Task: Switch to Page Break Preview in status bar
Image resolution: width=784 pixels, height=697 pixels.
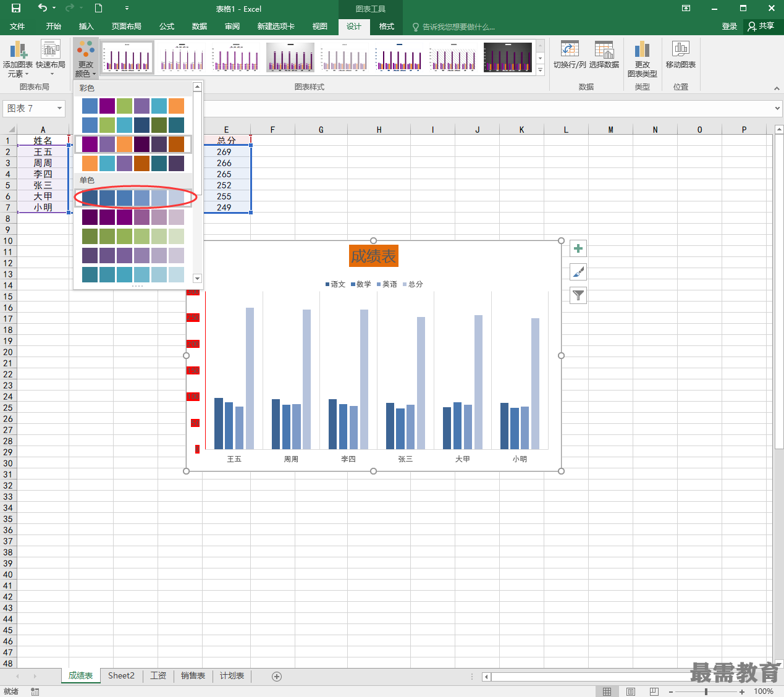Action: click(x=654, y=691)
